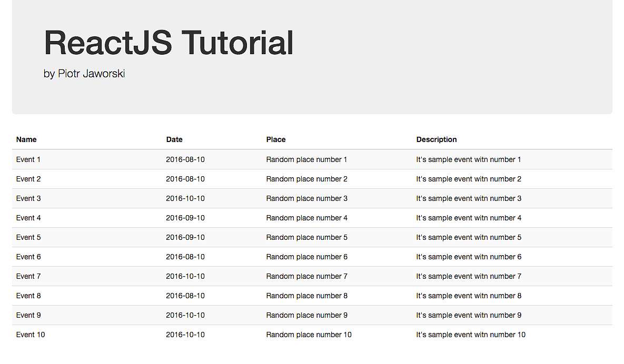Click the date 2016-10-10 in Event 7 row
This screenshot has width=624, height=364.
[x=185, y=276]
